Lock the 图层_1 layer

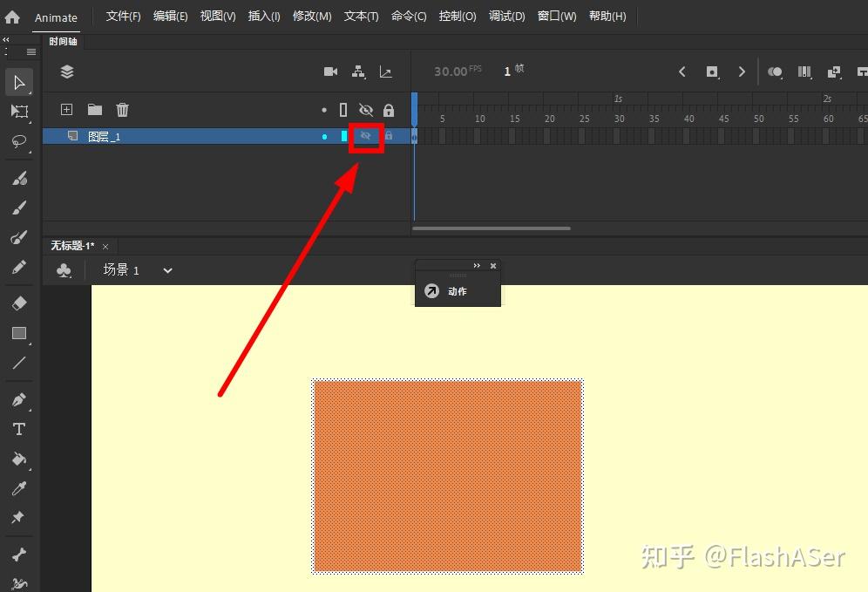tap(389, 136)
